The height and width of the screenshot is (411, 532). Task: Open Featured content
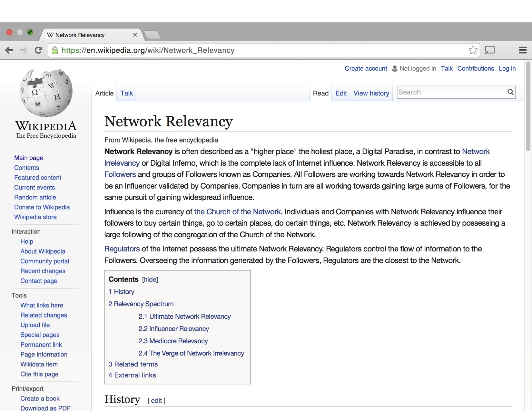[38, 178]
